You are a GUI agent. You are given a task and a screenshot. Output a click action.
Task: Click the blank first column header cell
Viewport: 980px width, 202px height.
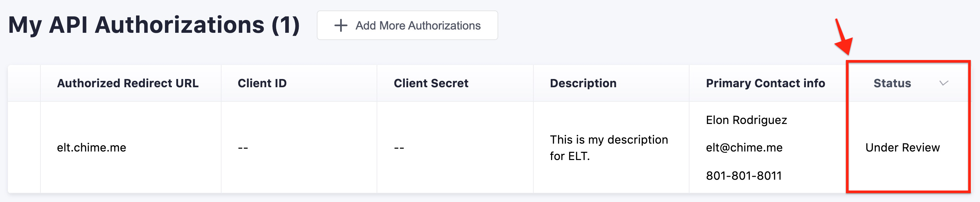point(24,83)
